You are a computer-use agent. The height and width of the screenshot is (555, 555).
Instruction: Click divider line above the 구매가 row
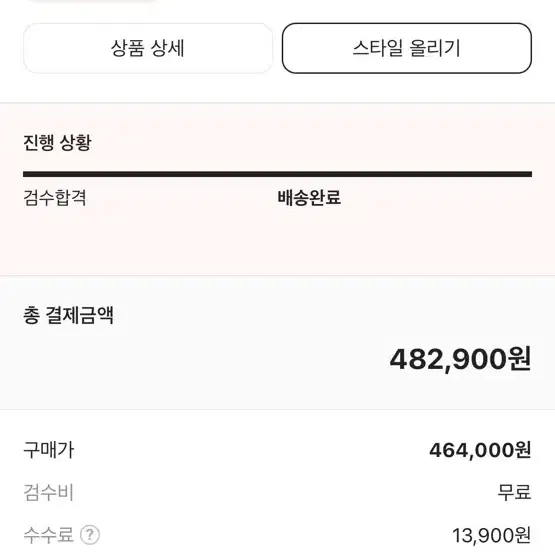[278, 410]
